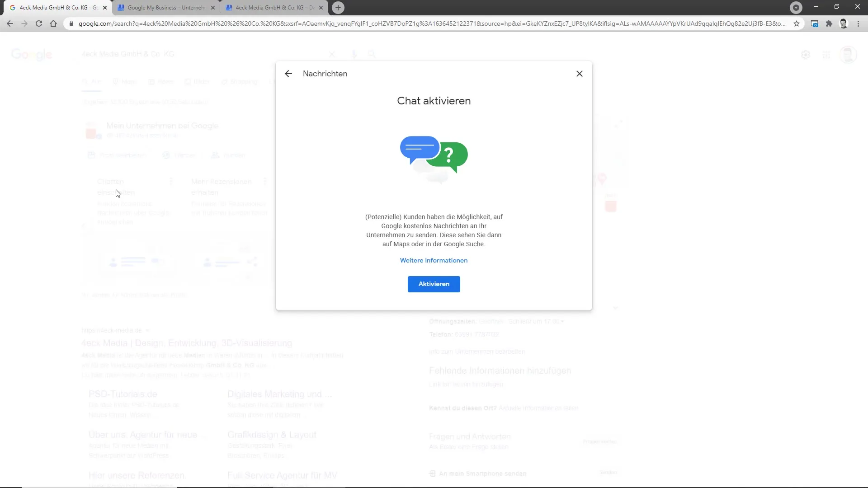Open the Grafikdesign & Layout sitelink

tap(272, 435)
